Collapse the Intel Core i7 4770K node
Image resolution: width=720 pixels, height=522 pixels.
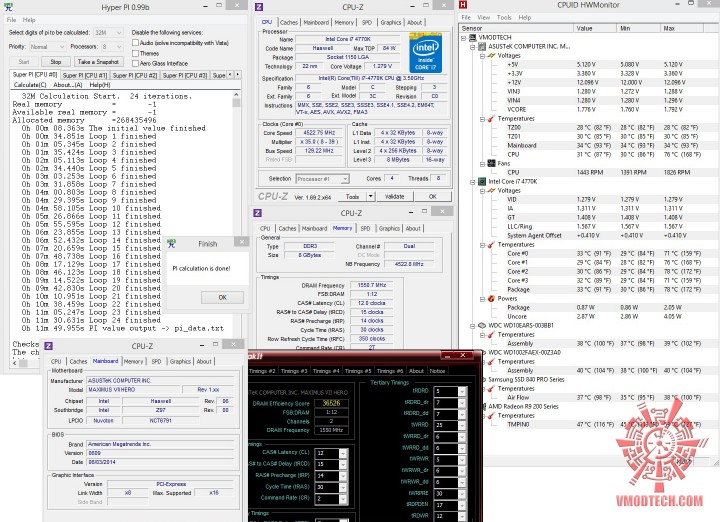click(473, 182)
